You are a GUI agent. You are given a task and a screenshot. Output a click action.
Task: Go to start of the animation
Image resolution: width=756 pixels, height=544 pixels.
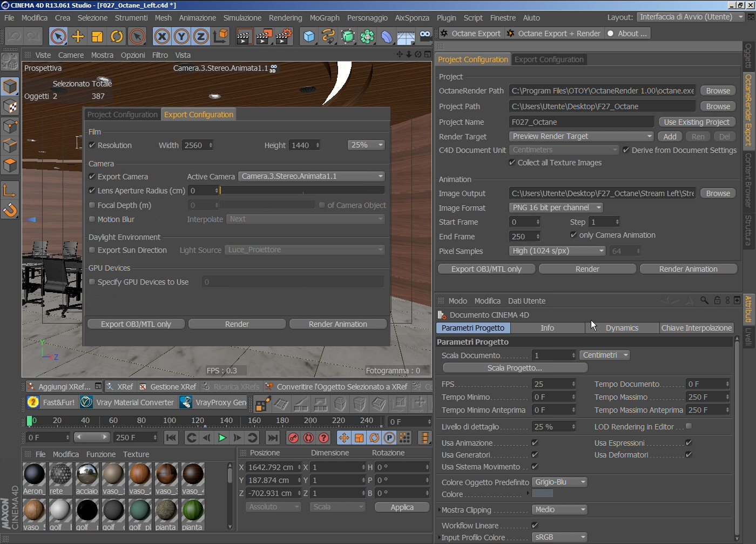[171, 438]
